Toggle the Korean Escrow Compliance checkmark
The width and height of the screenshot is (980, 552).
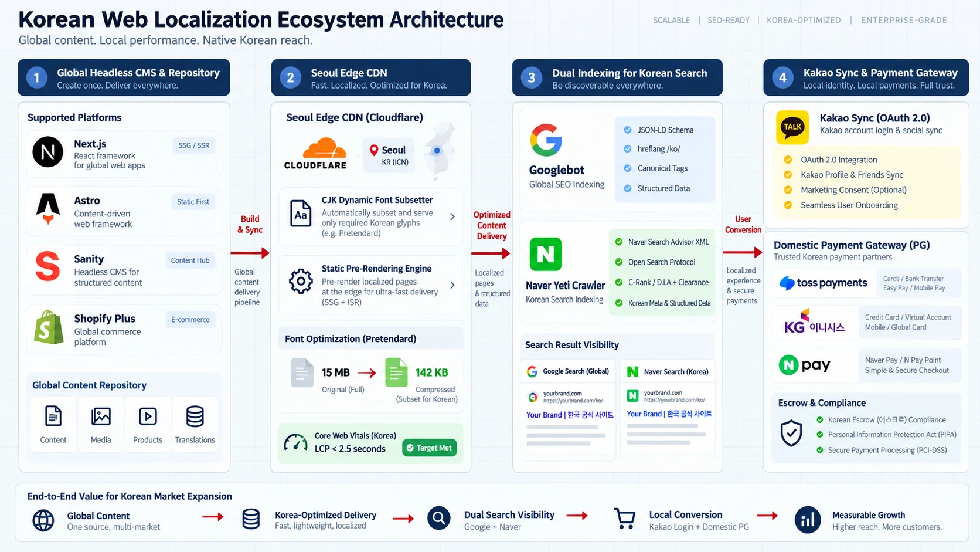(x=820, y=420)
